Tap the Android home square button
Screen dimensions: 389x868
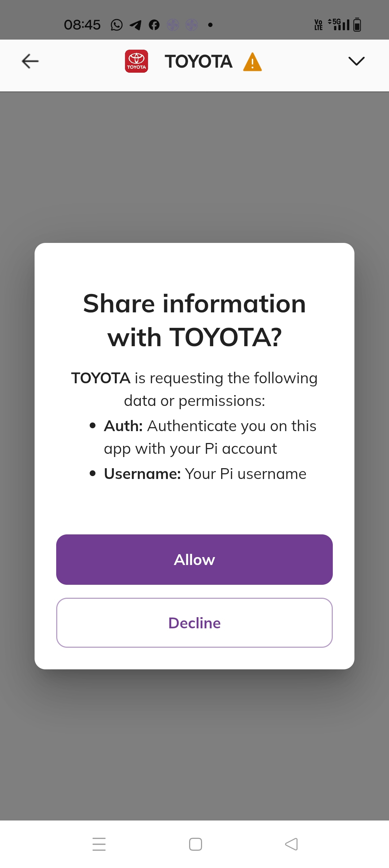196,844
